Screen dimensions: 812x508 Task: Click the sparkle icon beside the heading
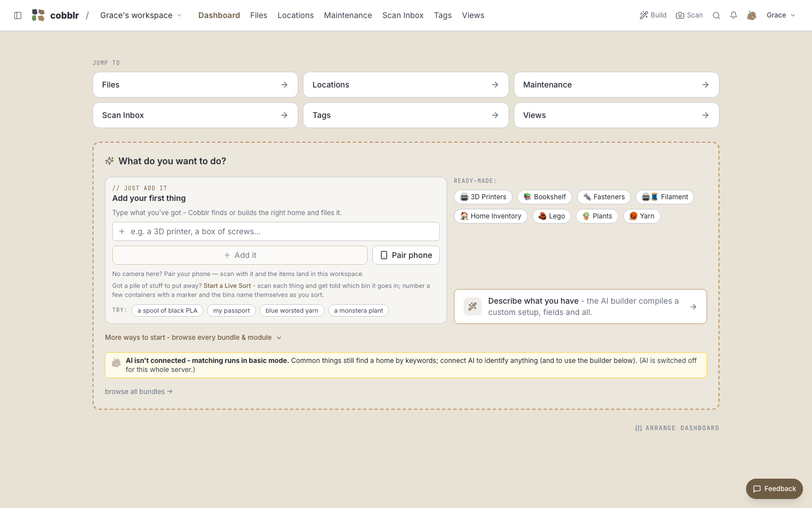coord(109,161)
